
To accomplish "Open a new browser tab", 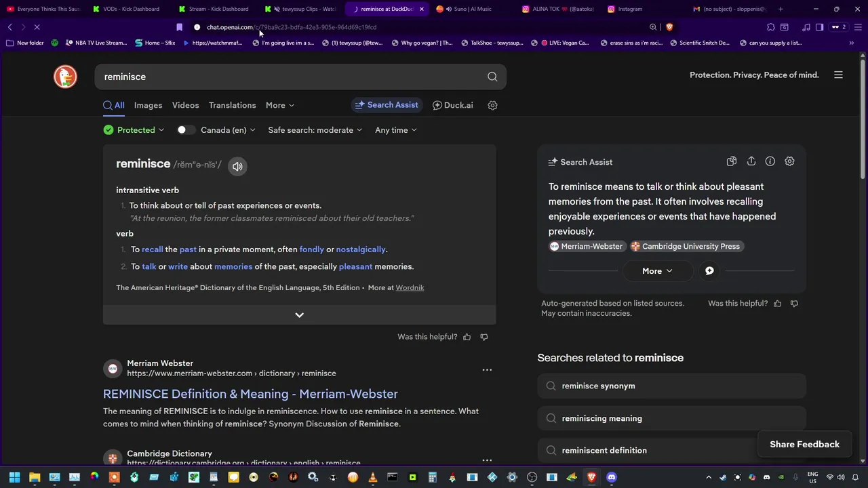I will (x=781, y=9).
